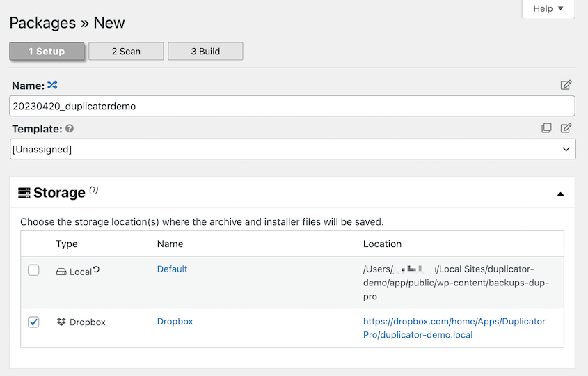The width and height of the screenshot is (588, 376).
Task: Click the copy template icon
Action: click(x=546, y=128)
